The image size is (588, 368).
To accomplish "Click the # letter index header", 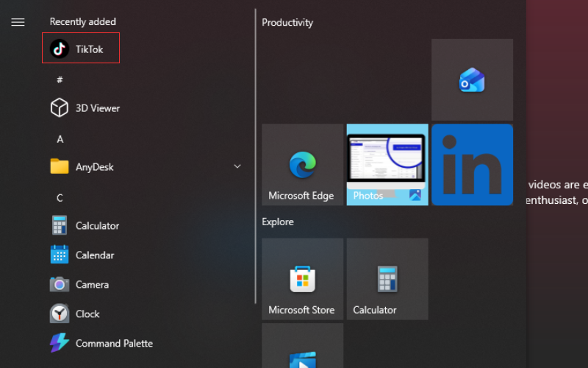I will (60, 79).
